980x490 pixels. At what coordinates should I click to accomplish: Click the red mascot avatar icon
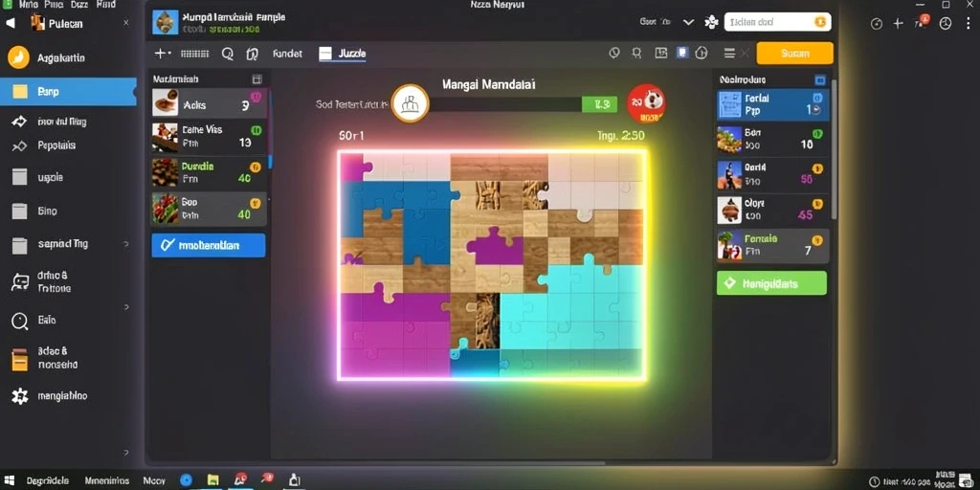pyautogui.click(x=646, y=103)
